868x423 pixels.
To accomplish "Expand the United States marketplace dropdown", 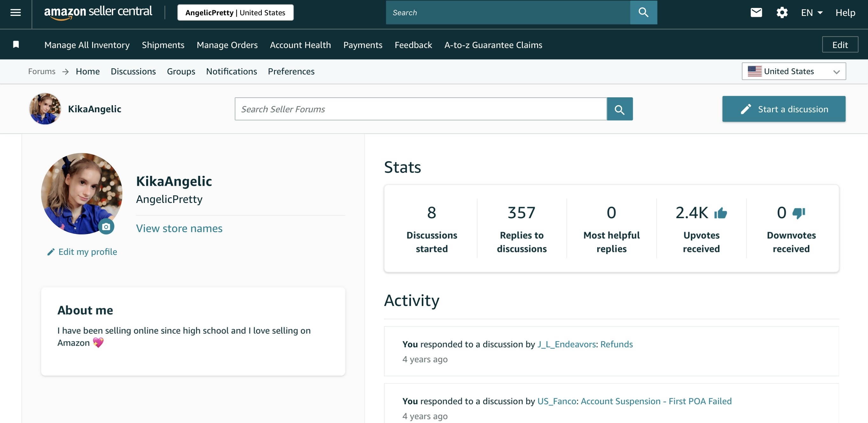I will pyautogui.click(x=794, y=71).
